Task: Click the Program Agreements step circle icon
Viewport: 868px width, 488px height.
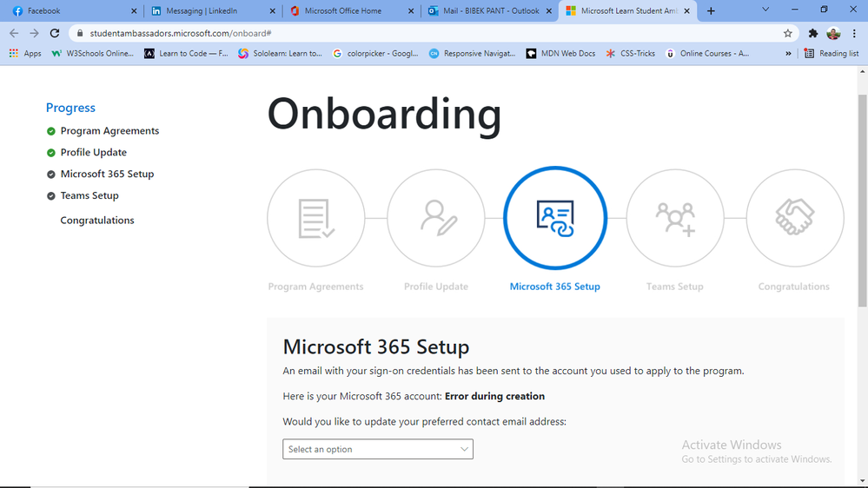Action: click(315, 218)
